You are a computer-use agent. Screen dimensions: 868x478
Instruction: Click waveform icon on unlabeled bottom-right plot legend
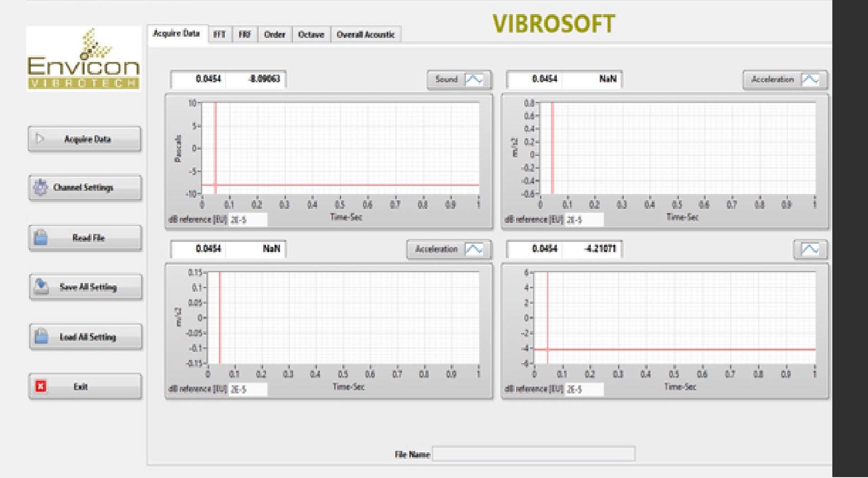click(x=810, y=249)
